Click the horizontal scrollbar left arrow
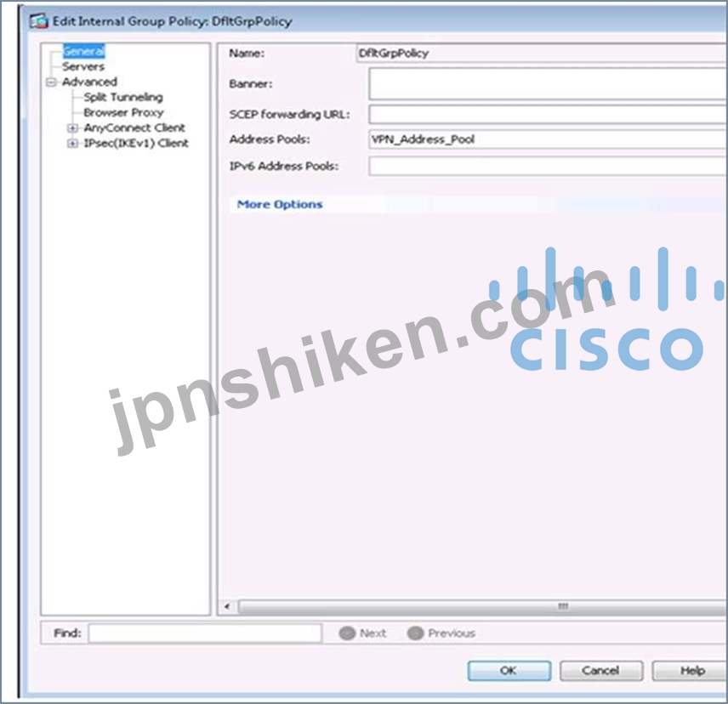Viewport: 728px width, 704px height. click(x=227, y=606)
